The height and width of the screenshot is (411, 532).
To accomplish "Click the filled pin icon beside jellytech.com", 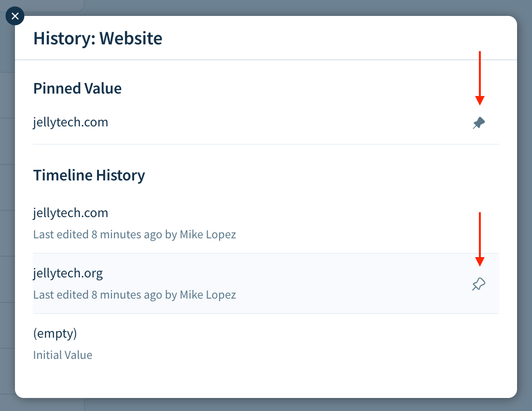I will (x=478, y=123).
